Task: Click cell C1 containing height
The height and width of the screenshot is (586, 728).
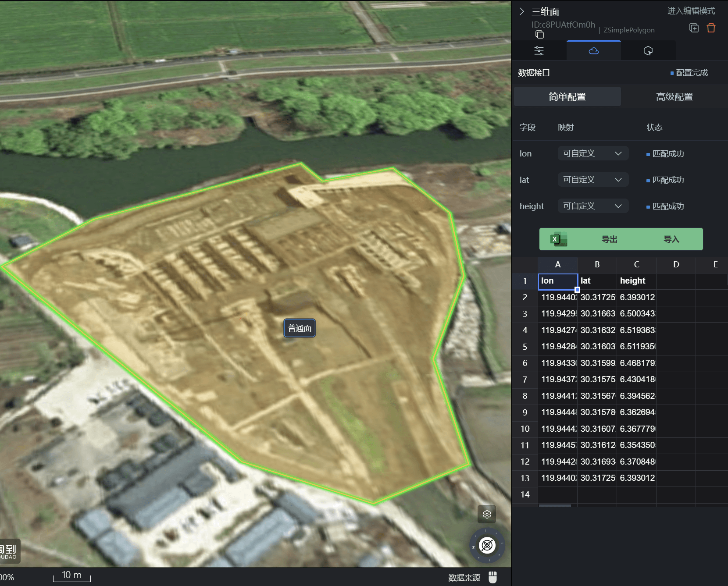Action: tap(636, 281)
